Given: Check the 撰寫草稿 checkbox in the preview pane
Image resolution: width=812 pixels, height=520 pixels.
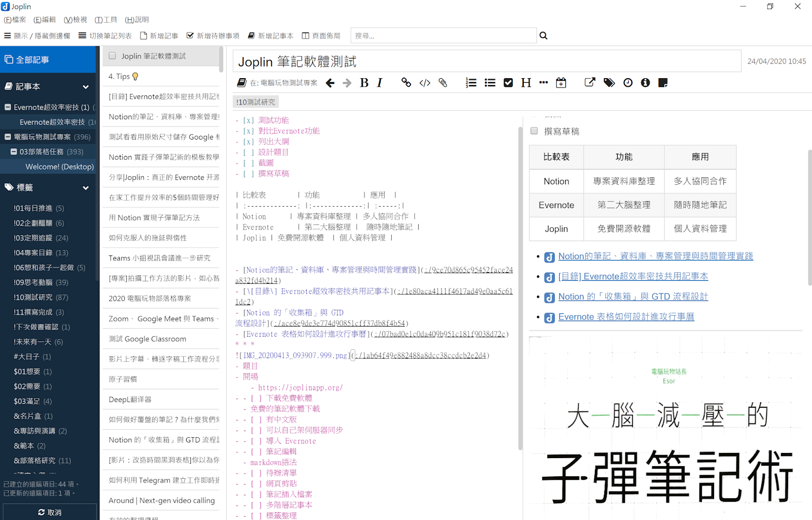Looking at the screenshot, I should pos(534,131).
